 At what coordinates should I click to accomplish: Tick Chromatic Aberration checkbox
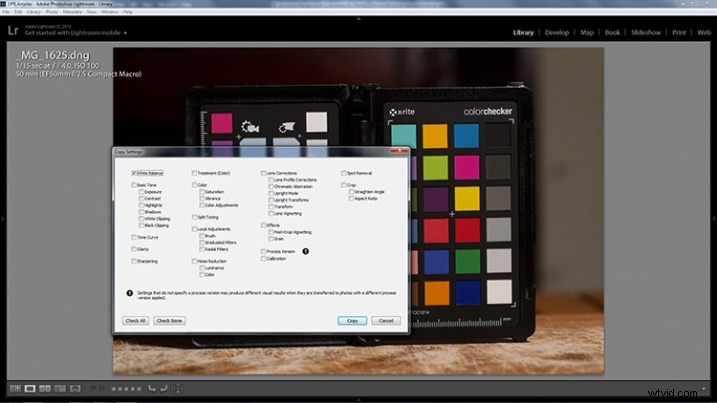click(x=271, y=186)
